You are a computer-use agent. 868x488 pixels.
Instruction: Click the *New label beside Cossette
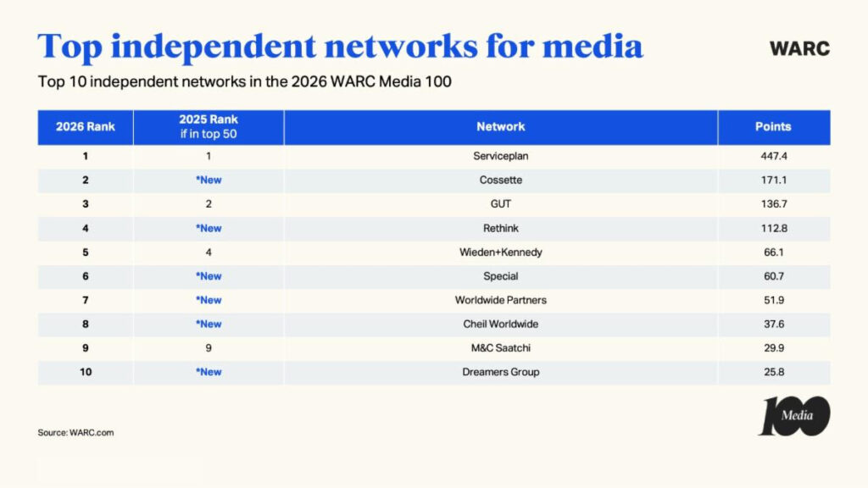[207, 180]
